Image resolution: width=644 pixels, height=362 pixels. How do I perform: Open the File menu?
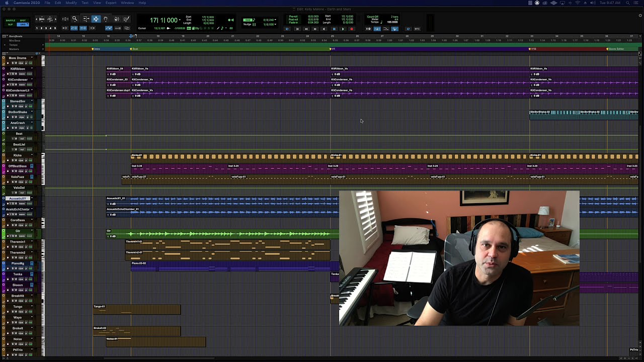click(x=47, y=3)
